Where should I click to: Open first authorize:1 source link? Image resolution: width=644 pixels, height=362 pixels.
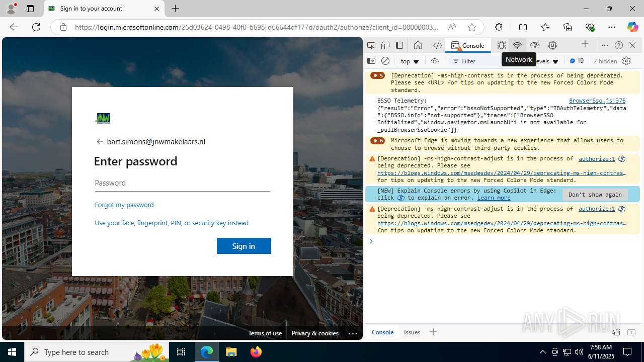pyautogui.click(x=597, y=158)
